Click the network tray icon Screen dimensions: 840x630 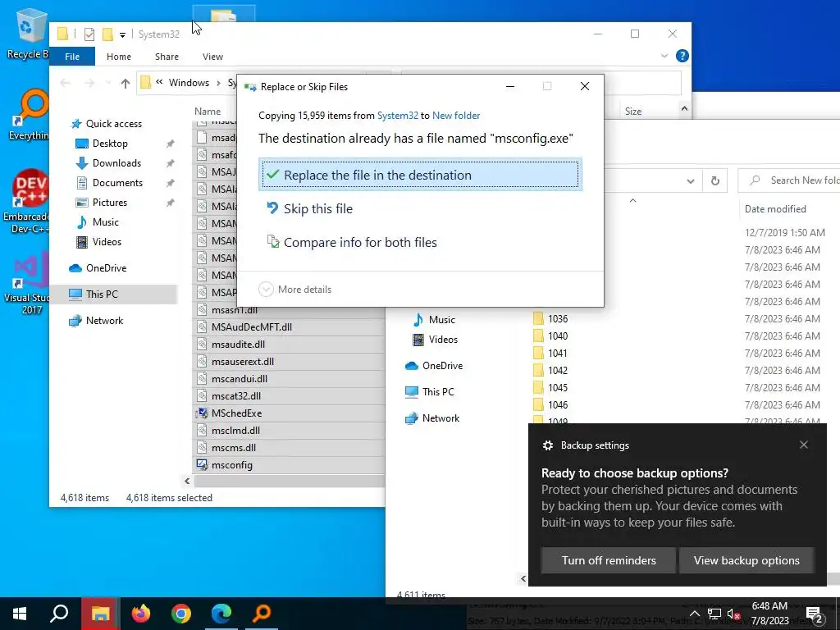pos(714,614)
